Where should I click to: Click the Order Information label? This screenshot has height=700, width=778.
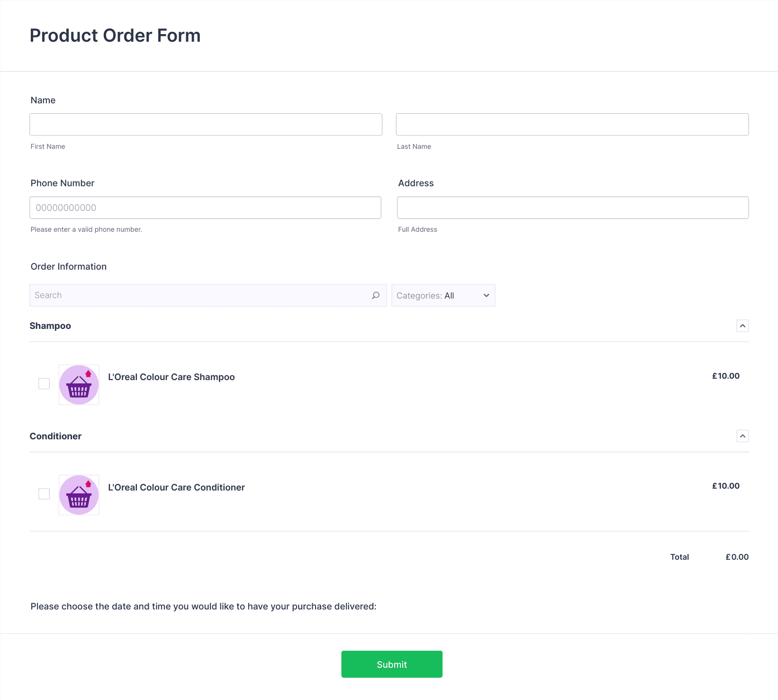pyautogui.click(x=69, y=266)
